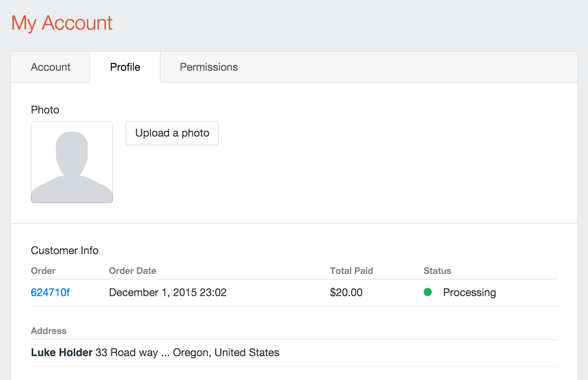Viewport: 588px width, 380px height.
Task: Select the Customer Info section title
Action: coord(65,250)
